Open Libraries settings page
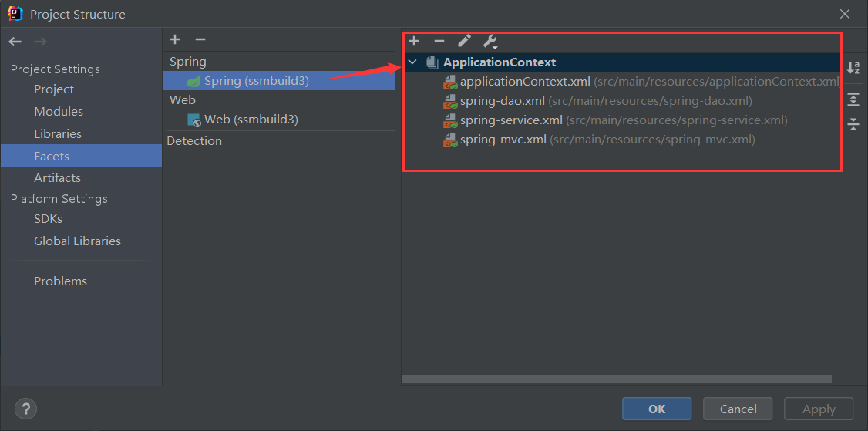This screenshot has height=431, width=868. 58,134
